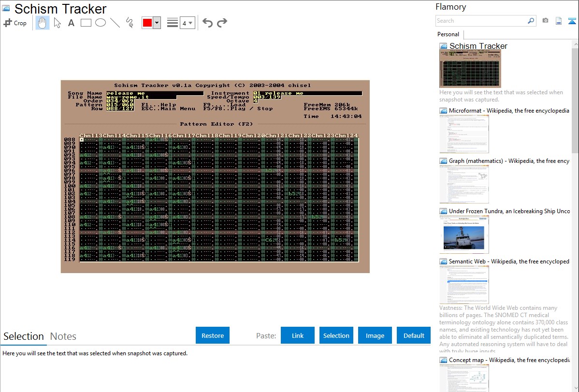Click the paste Selection button
This screenshot has width=579, height=392.
click(336, 335)
